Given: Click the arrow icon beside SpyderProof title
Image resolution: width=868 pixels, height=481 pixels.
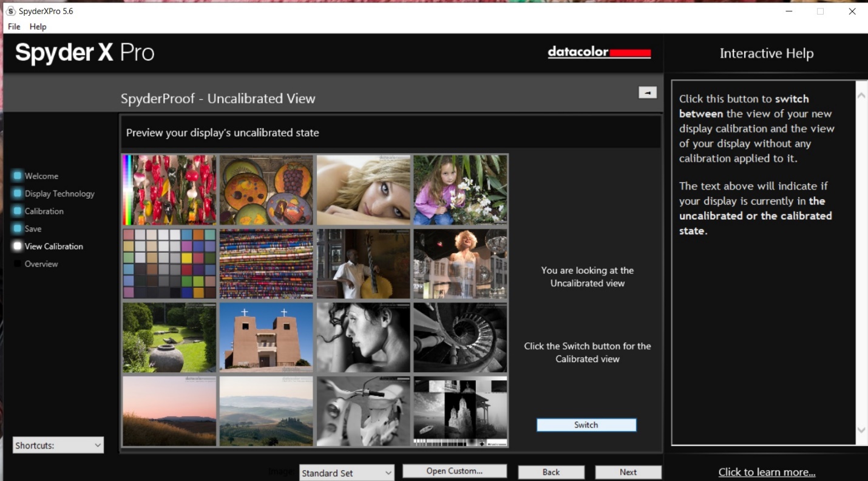Looking at the screenshot, I should [x=647, y=92].
